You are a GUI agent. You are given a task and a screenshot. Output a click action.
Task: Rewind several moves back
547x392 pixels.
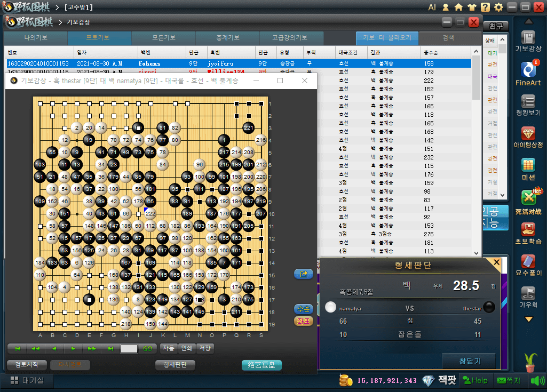36,348
